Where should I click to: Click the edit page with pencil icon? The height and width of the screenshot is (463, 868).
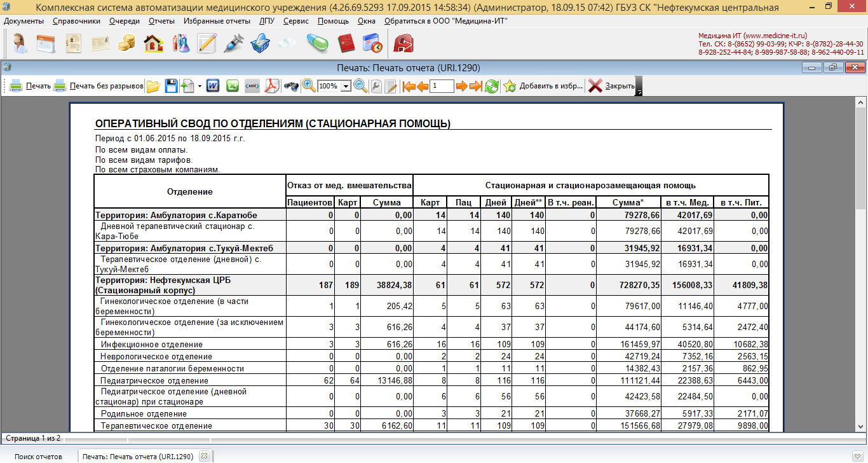coord(391,86)
